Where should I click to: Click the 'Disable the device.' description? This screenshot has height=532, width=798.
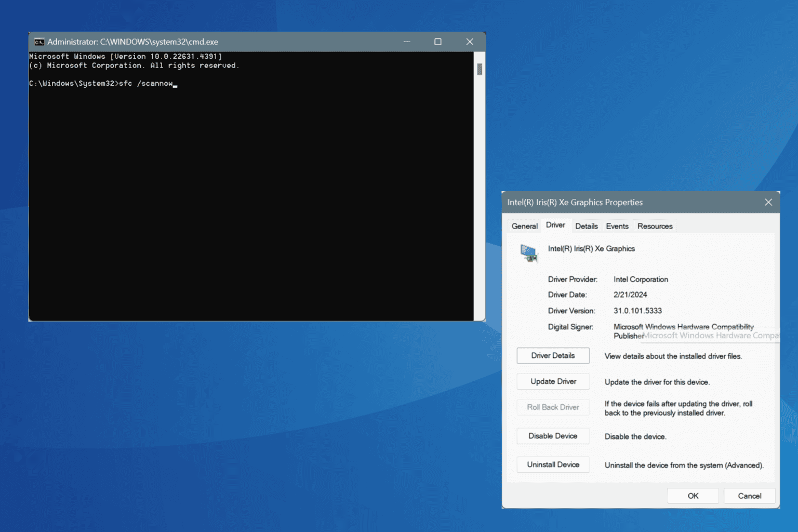[635, 436]
